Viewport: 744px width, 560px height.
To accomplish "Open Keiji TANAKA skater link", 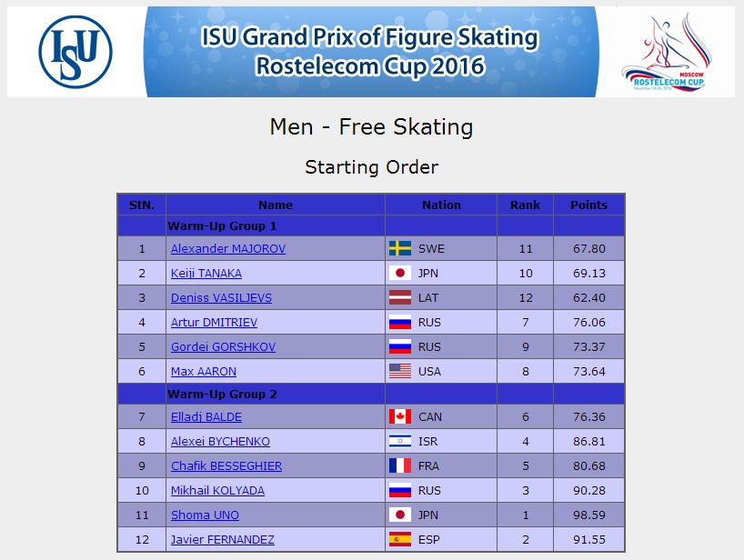I will [x=206, y=273].
